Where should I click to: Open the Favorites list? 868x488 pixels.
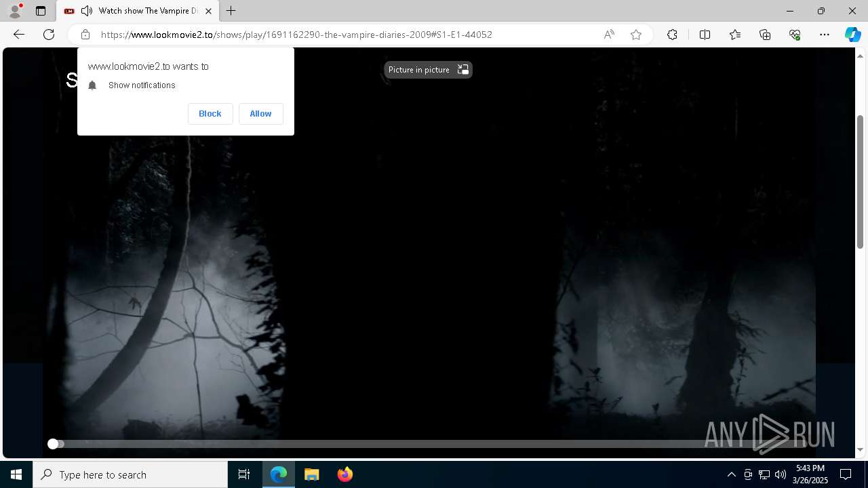point(735,35)
